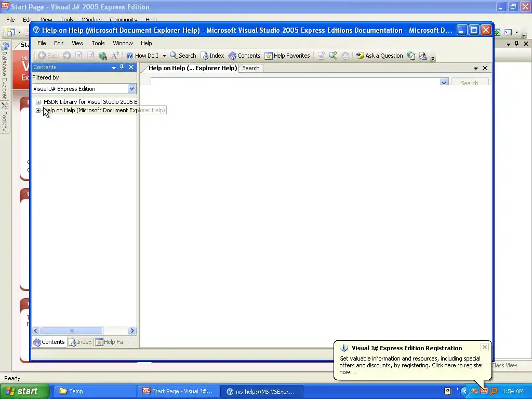This screenshot has width=532, height=399.
Task: Switch to ms-help://MS.VSExpr taskbar button
Action: (x=261, y=392)
